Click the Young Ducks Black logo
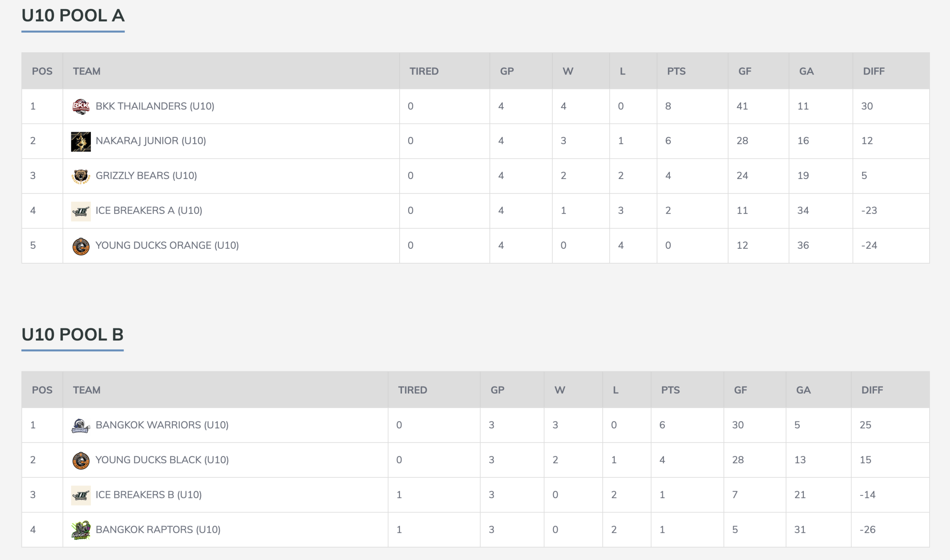 coord(81,460)
